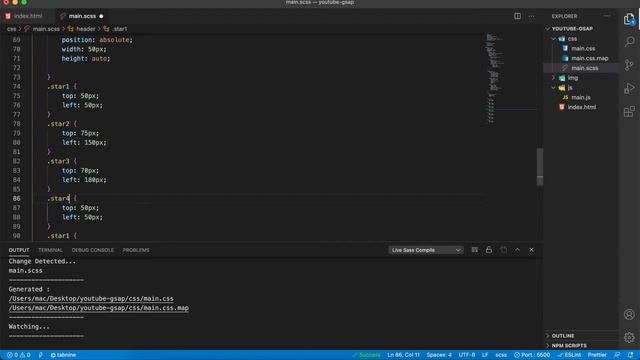
Task: Click line number 74 in the gutter
Action: (16, 87)
